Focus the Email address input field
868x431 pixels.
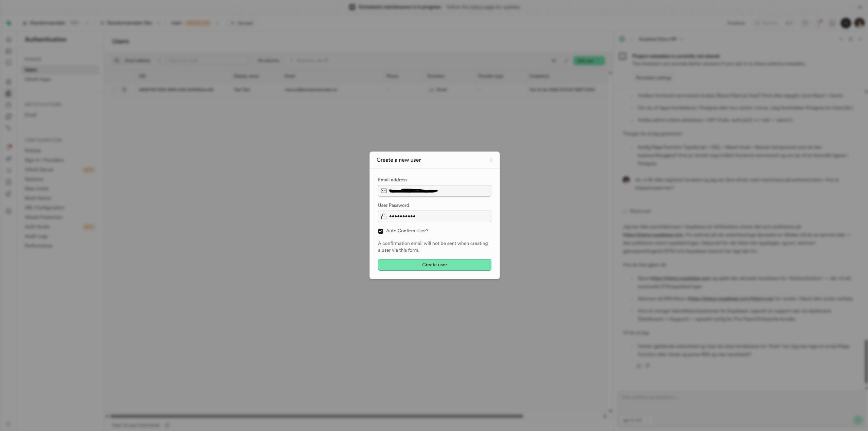coord(458,191)
